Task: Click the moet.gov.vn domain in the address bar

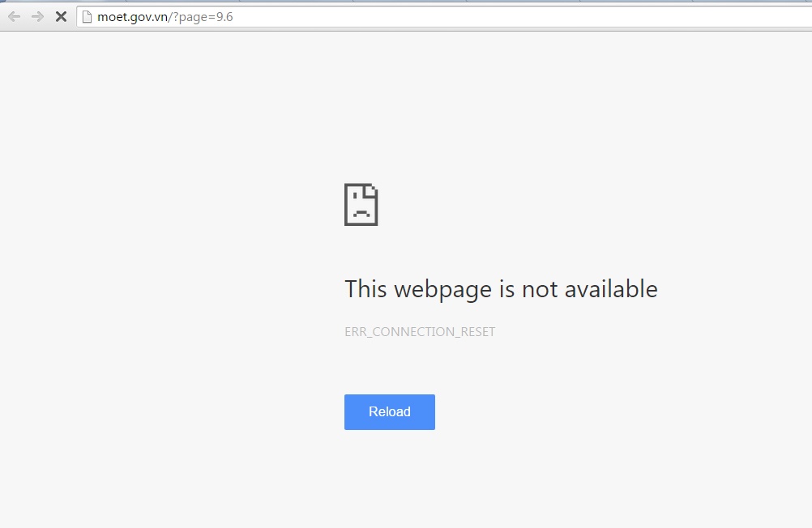Action: [x=132, y=17]
